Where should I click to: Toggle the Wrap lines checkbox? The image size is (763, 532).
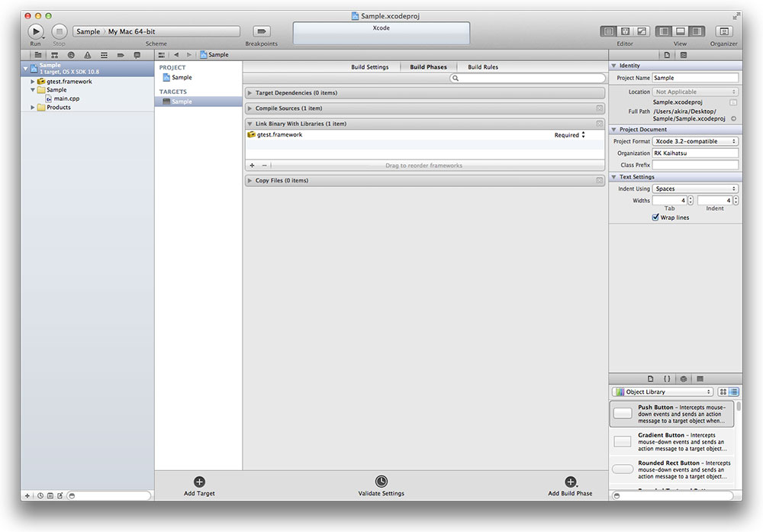(x=655, y=218)
